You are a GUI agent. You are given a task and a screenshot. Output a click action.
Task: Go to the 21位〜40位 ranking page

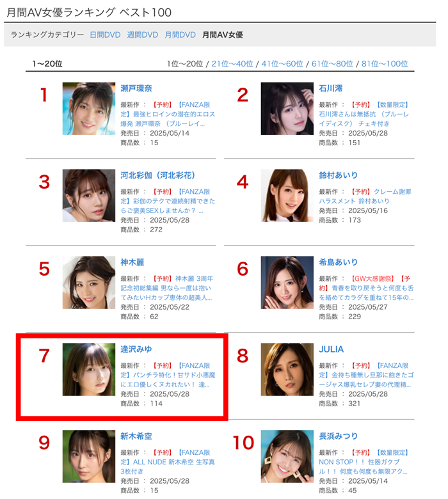tap(232, 63)
